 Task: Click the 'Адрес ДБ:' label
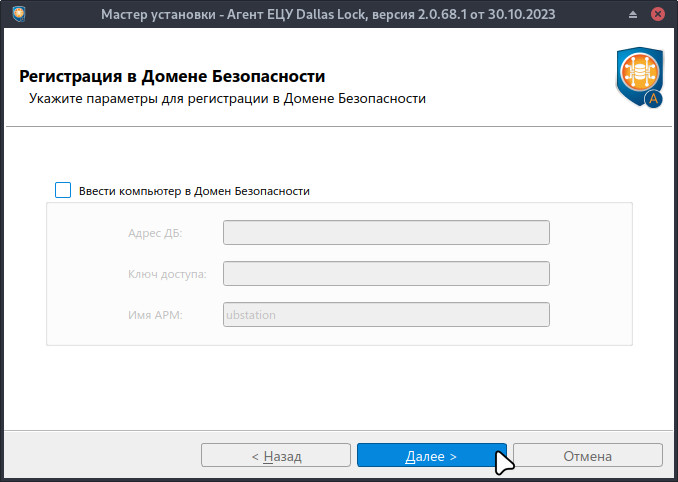pos(155,234)
